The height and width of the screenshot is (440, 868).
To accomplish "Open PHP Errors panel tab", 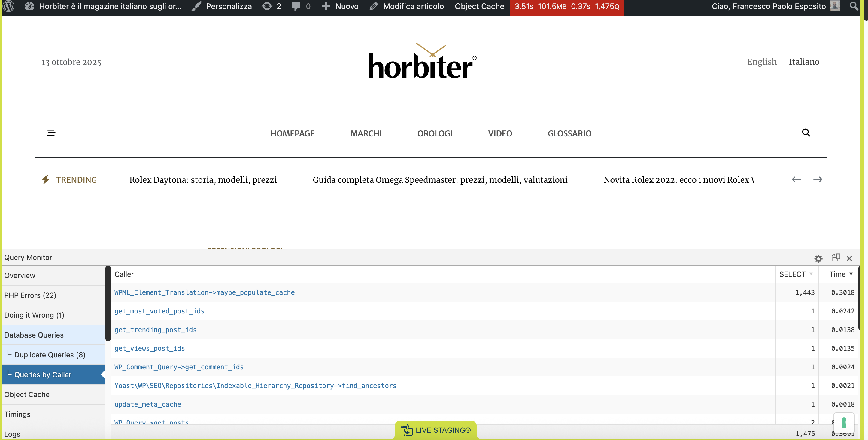I will pos(30,295).
